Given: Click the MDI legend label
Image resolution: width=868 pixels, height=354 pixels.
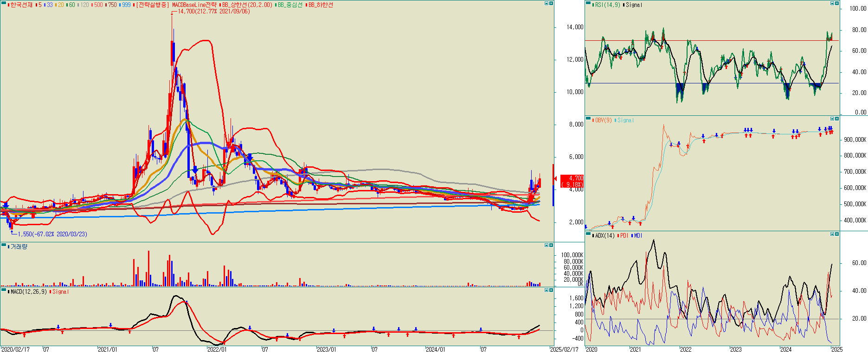Looking at the screenshot, I should tap(637, 235).
